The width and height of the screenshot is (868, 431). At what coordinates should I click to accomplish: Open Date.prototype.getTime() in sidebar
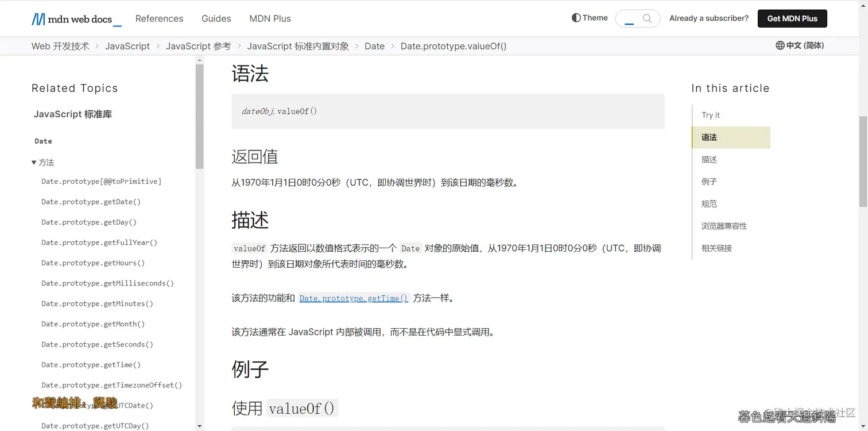91,365
